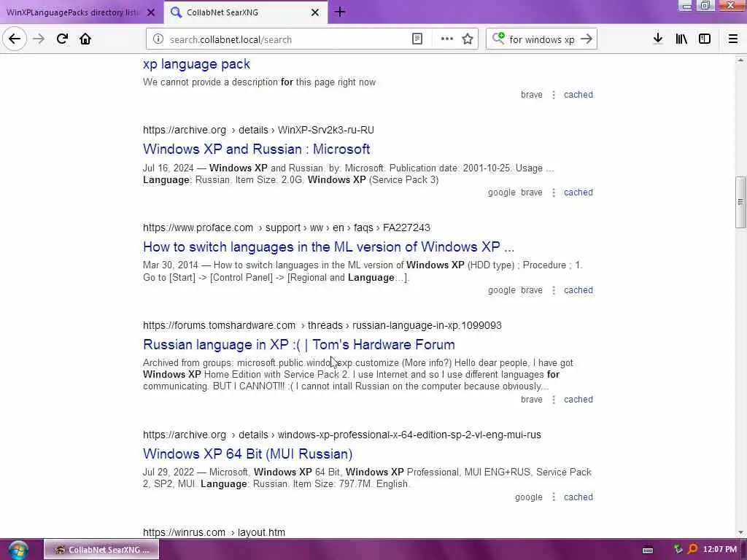The image size is (747, 560).
Task: Open cached copy of 'xp language pack' result
Action: coord(578,95)
